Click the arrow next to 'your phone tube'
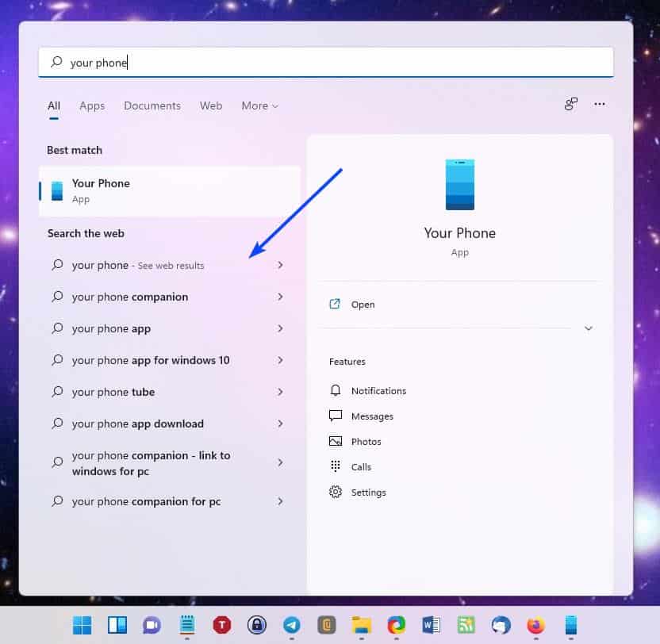 [280, 392]
